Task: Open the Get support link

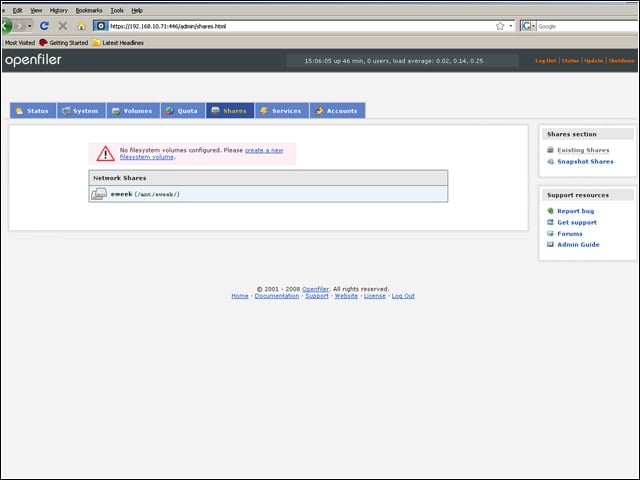Action: (577, 222)
